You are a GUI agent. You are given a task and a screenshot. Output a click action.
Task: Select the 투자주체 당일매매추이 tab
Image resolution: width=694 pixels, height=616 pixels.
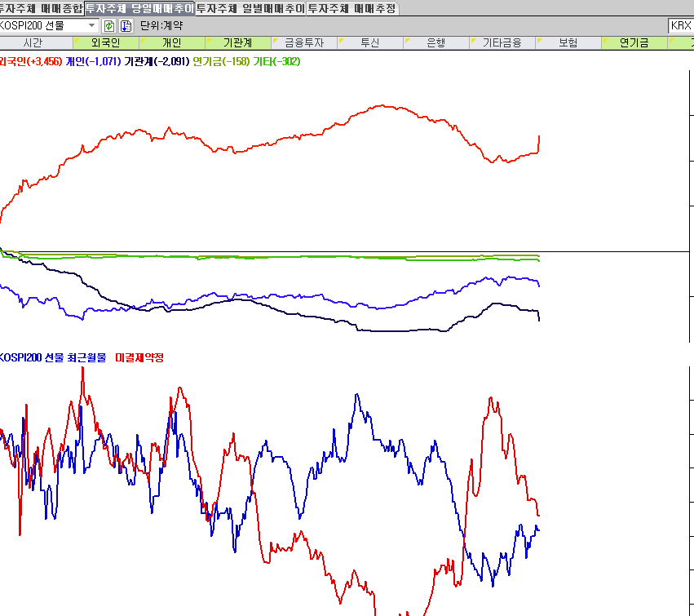click(x=139, y=8)
